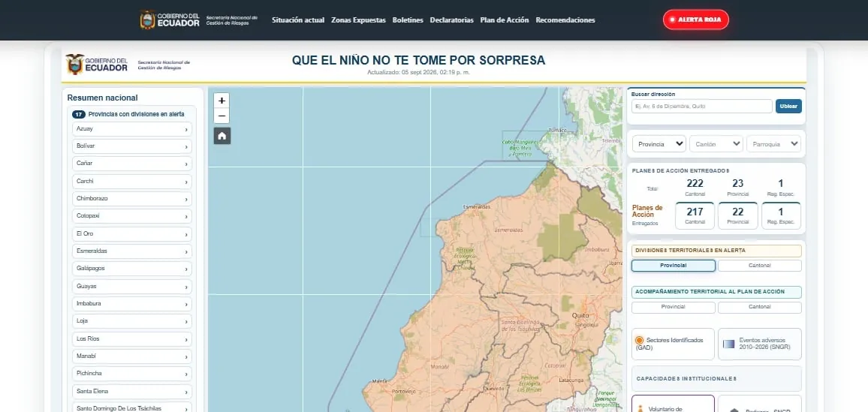Open Boletines in the navbar

408,20
